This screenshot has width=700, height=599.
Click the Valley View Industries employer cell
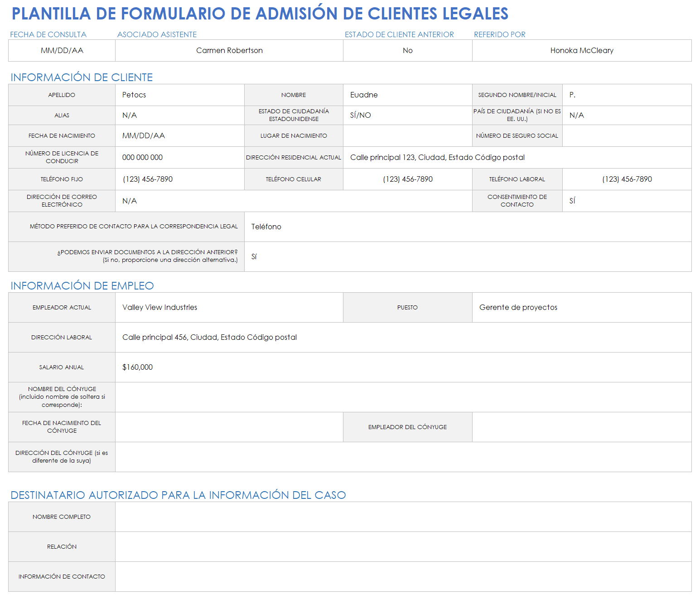[x=229, y=307]
